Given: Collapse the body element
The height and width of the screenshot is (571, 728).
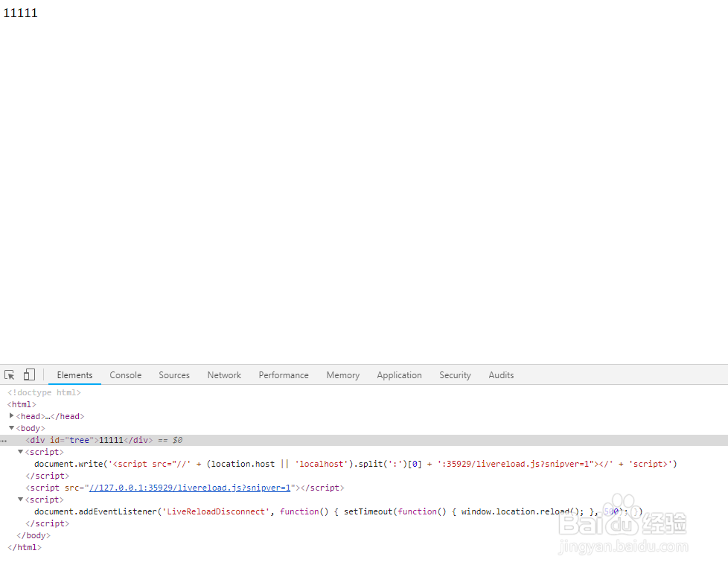Looking at the screenshot, I should (x=12, y=428).
